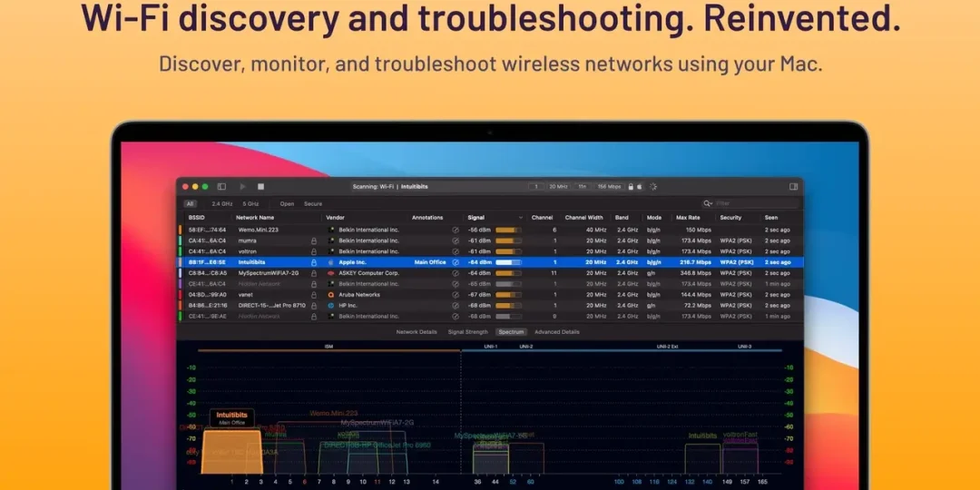Viewport: 980px width, 490px height.
Task: Click the red color swatch for the vanet row
Action: [180, 294]
